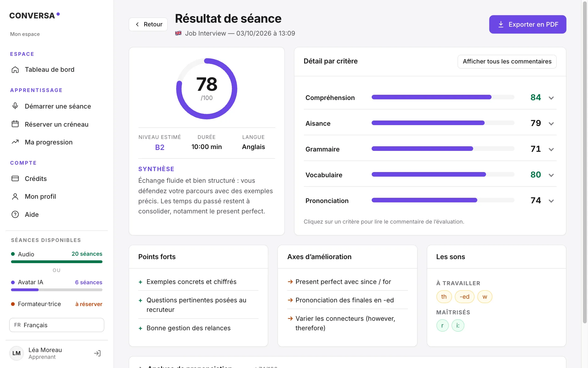
Task: Select the '-ed' sound chip
Action: (464, 297)
